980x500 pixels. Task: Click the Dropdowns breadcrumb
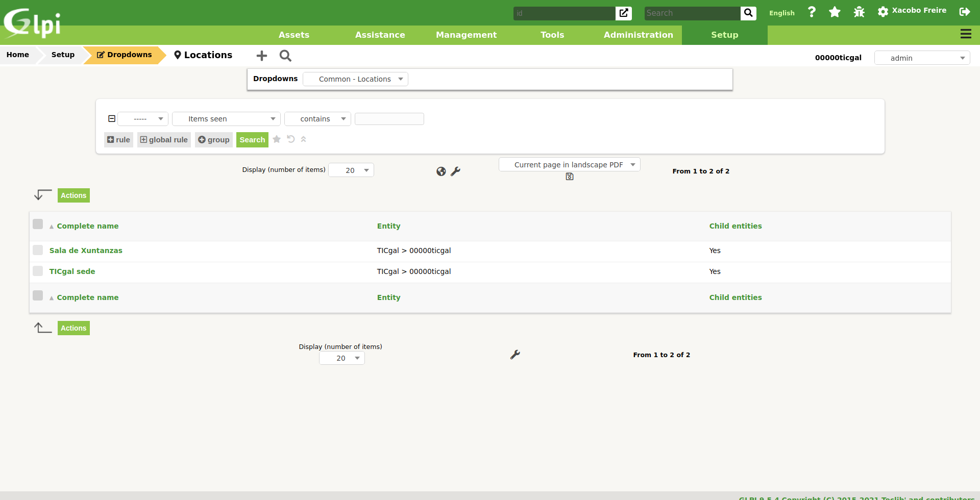tap(125, 55)
